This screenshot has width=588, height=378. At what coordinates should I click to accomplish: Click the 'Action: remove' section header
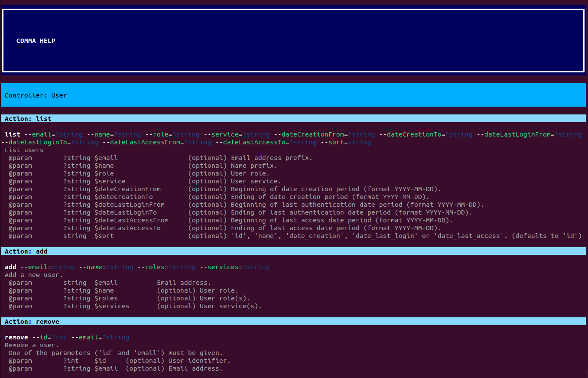(x=32, y=322)
